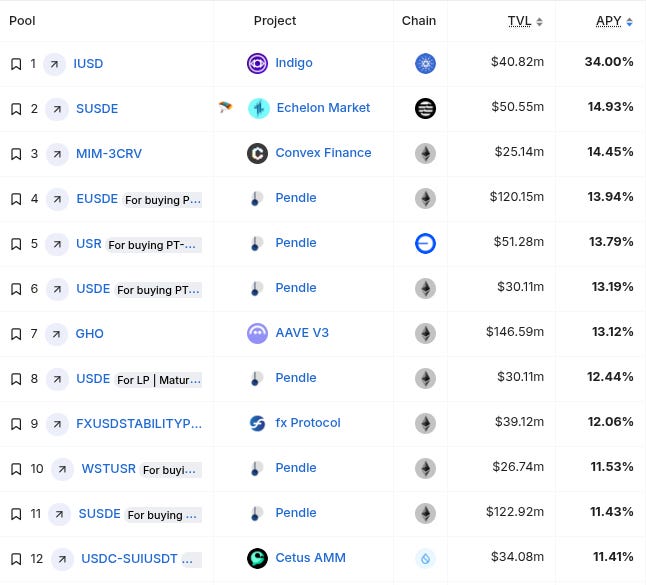
Task: Click the Echelon Market logo icon
Action: pyautogui.click(x=259, y=108)
